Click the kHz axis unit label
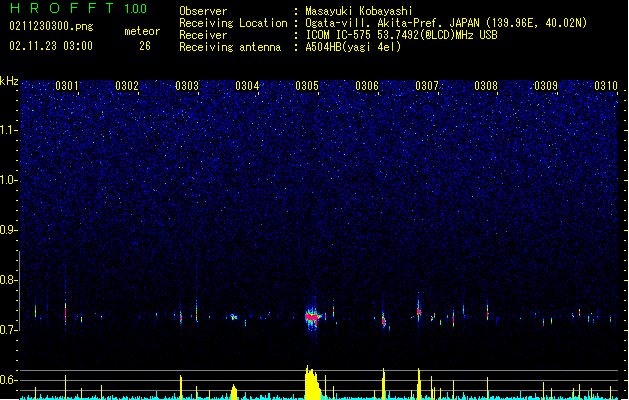This screenshot has width=629, height=400. click(9, 81)
